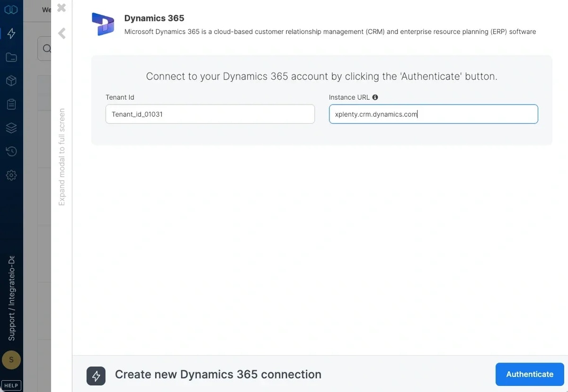This screenshot has width=568, height=392.
Task: Click the package box icon in sidebar
Action: tap(11, 80)
